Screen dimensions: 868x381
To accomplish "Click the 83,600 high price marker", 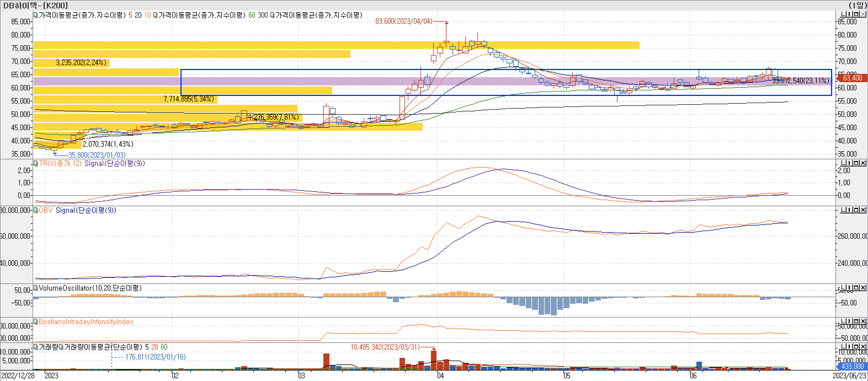I will [x=403, y=21].
